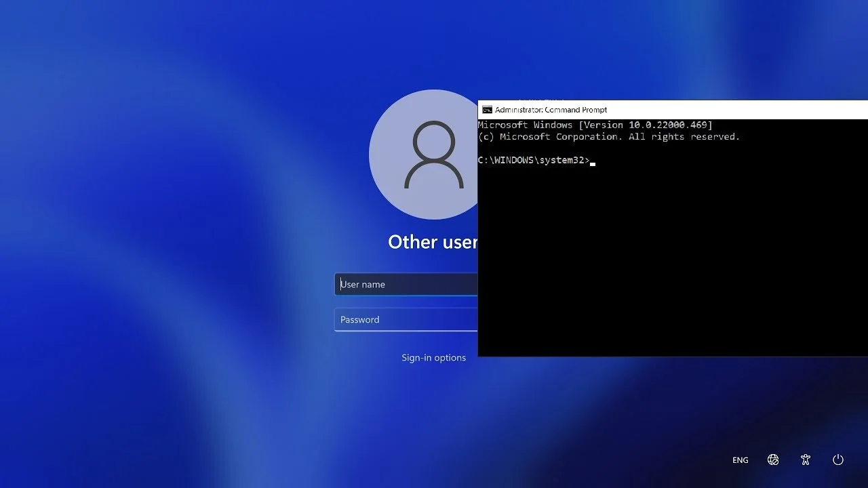Click the User name field
This screenshot has height=488, width=868.
pos(407,284)
